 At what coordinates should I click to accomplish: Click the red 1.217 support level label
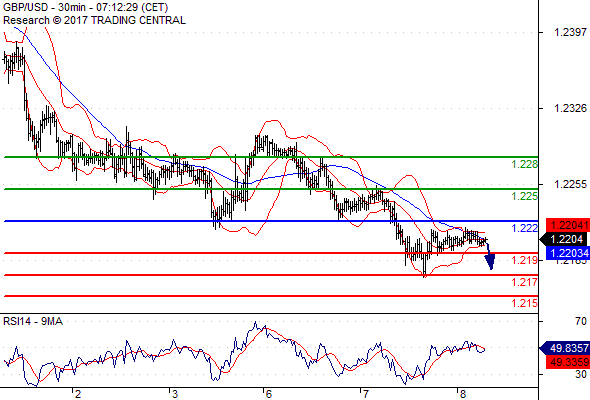click(x=525, y=282)
